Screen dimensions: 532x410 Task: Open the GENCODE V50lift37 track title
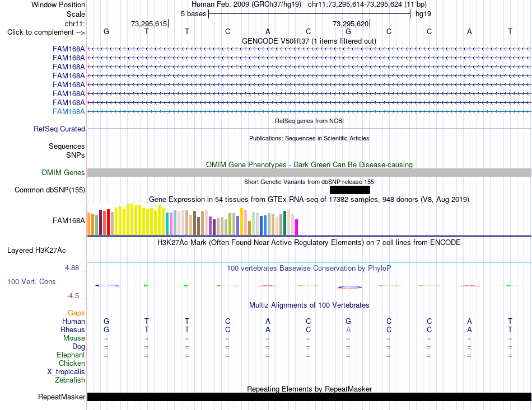click(309, 41)
